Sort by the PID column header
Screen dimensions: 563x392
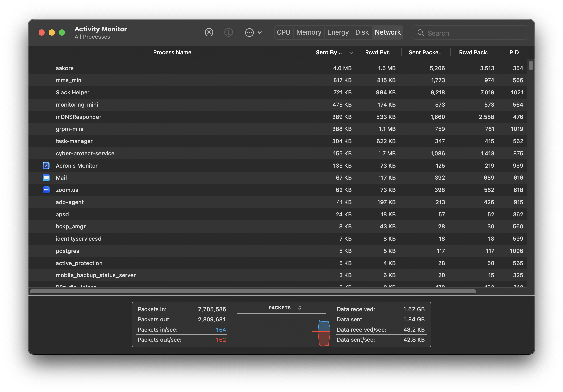point(514,52)
